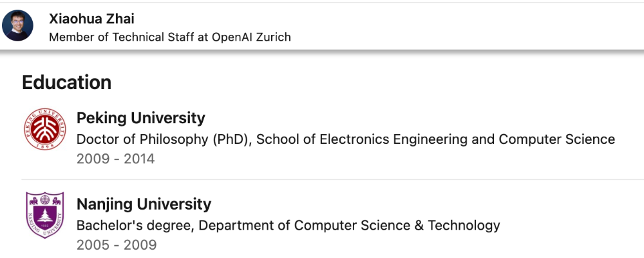
Task: Open the Peking University school page
Action: 140,118
